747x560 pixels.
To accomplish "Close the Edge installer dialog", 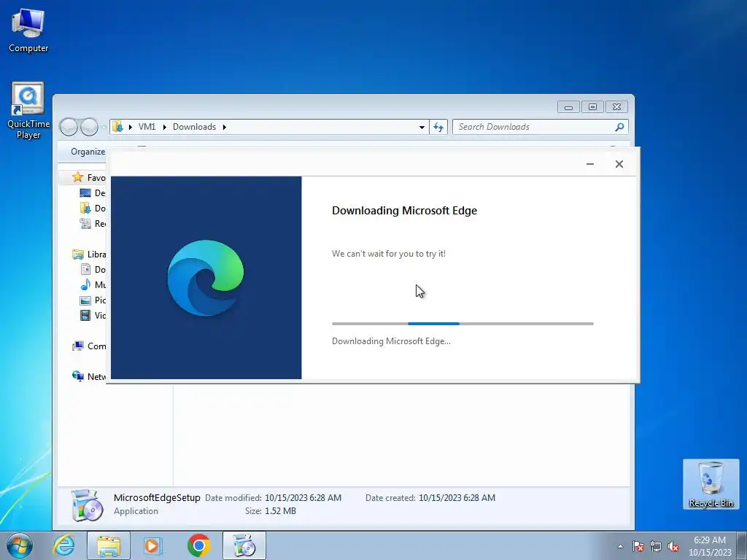I will pos(619,164).
